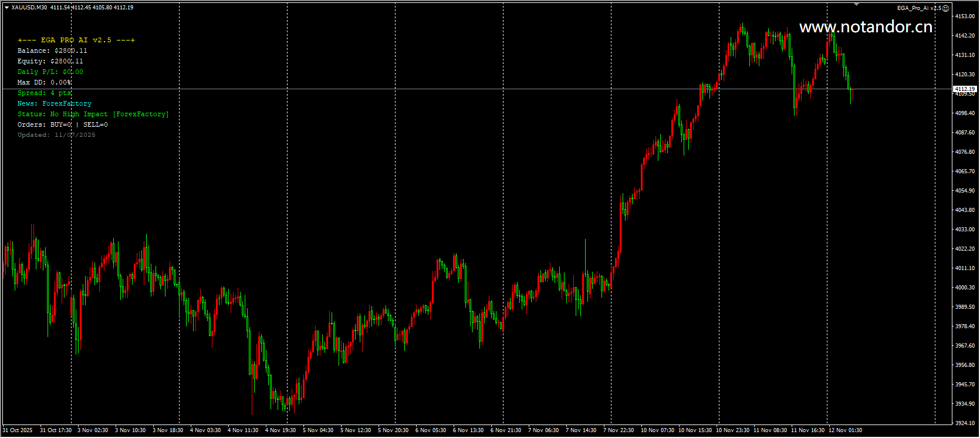The width and height of the screenshot is (980, 438).
Task: Click the 4 Nov 11:30 time label
Action: click(243, 430)
